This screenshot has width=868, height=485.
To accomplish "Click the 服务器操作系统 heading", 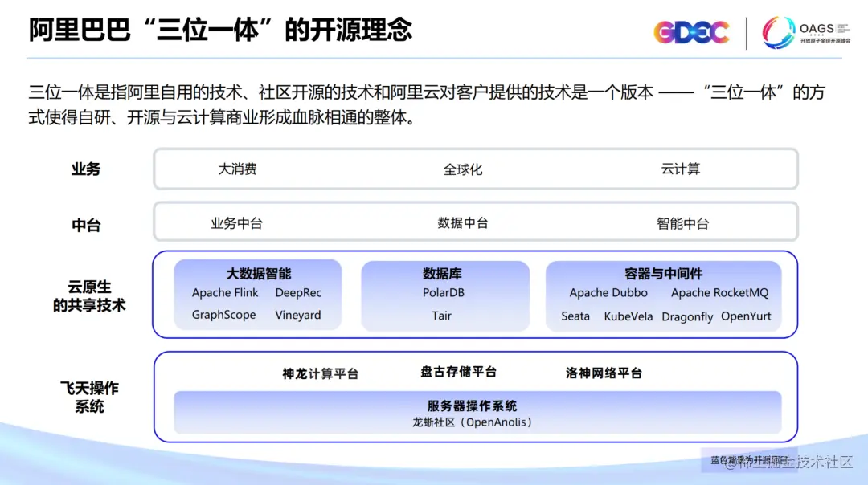I will pos(473,406).
